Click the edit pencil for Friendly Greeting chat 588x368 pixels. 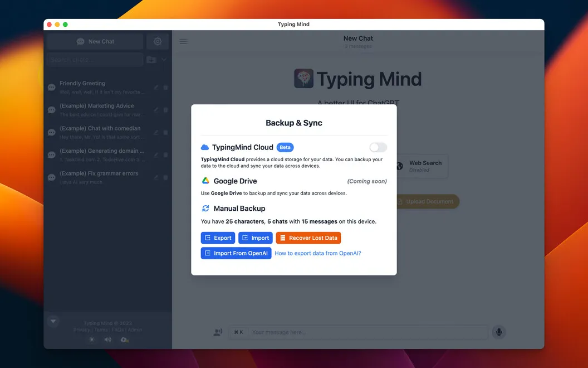click(156, 87)
